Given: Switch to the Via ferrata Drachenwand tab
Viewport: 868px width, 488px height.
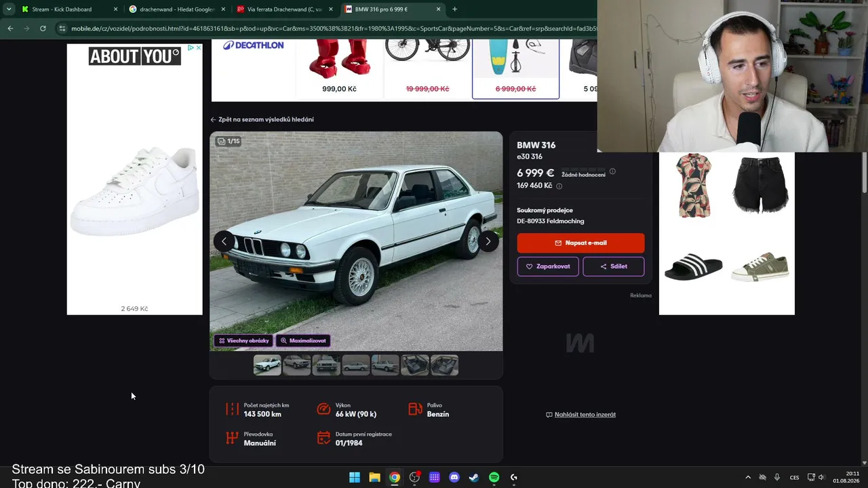Looking at the screenshot, I should 284,9.
